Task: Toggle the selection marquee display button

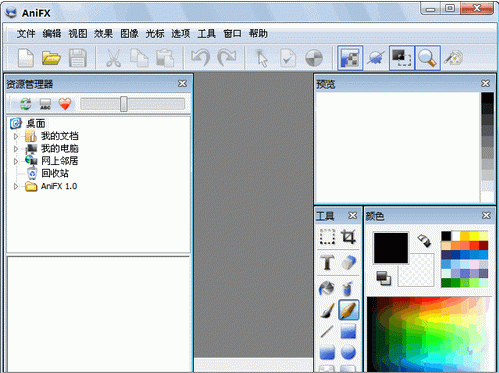Action: tap(402, 58)
